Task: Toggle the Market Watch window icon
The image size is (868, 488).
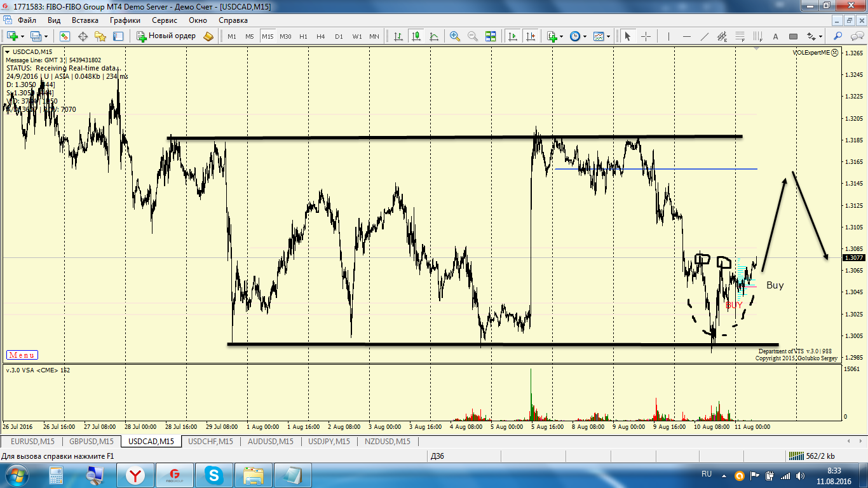Action: 65,36
